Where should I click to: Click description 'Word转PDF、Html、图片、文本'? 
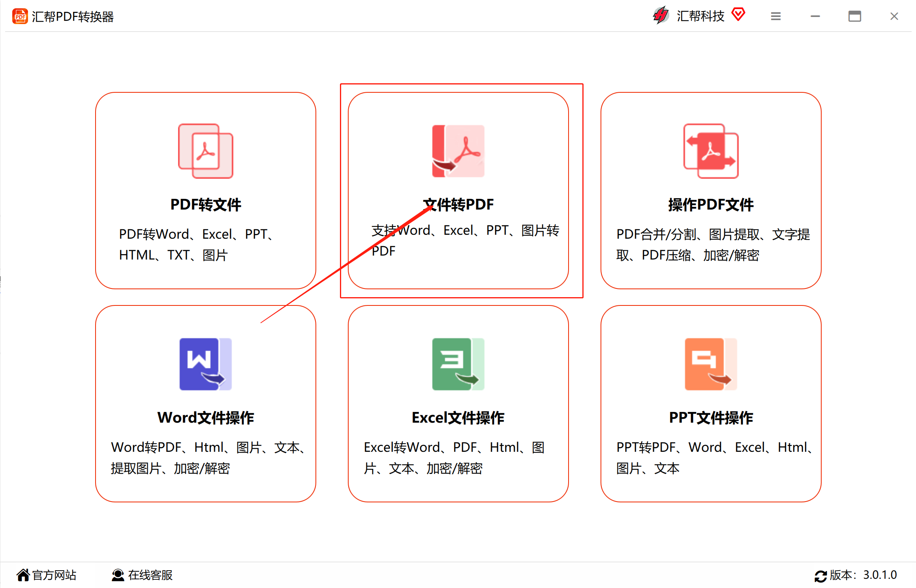click(x=208, y=458)
